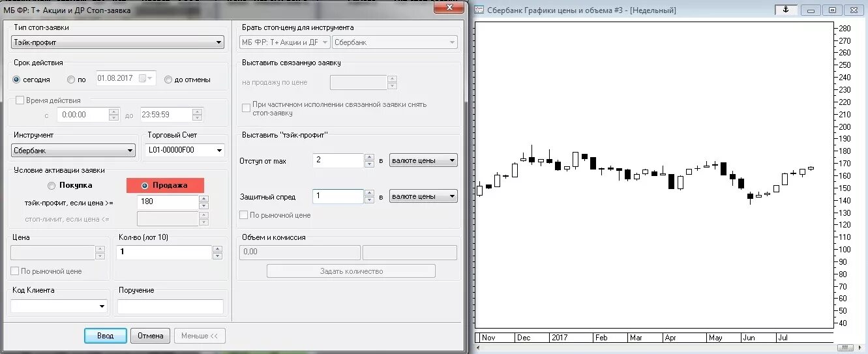Click the chart window title bar icon
This screenshot has width=868, height=354.
pos(479,10)
